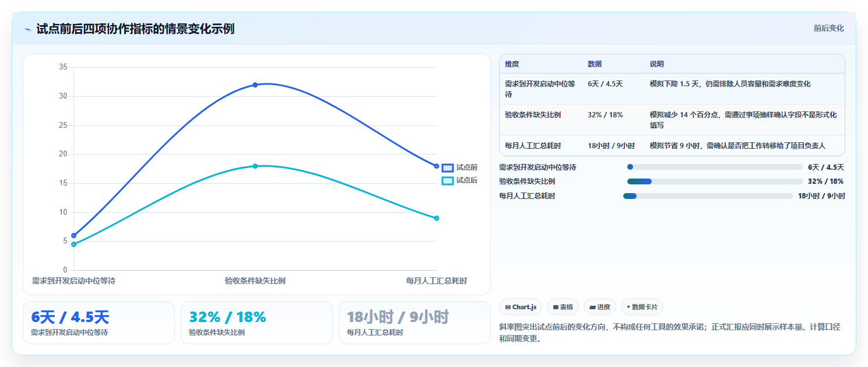Click progress value label 32% / 18%
Image resolution: width=868 pixels, height=367 pixels.
(x=825, y=181)
